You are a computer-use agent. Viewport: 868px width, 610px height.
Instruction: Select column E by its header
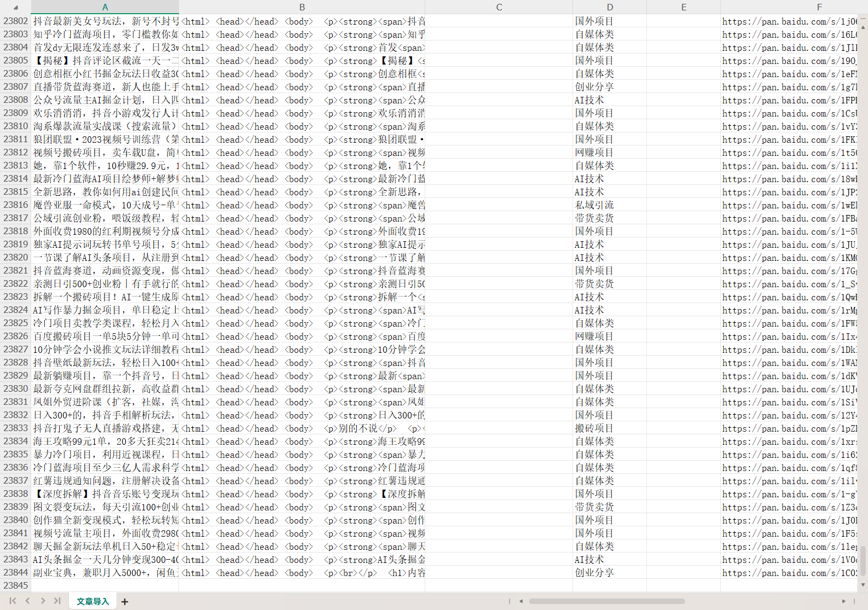coord(684,7)
